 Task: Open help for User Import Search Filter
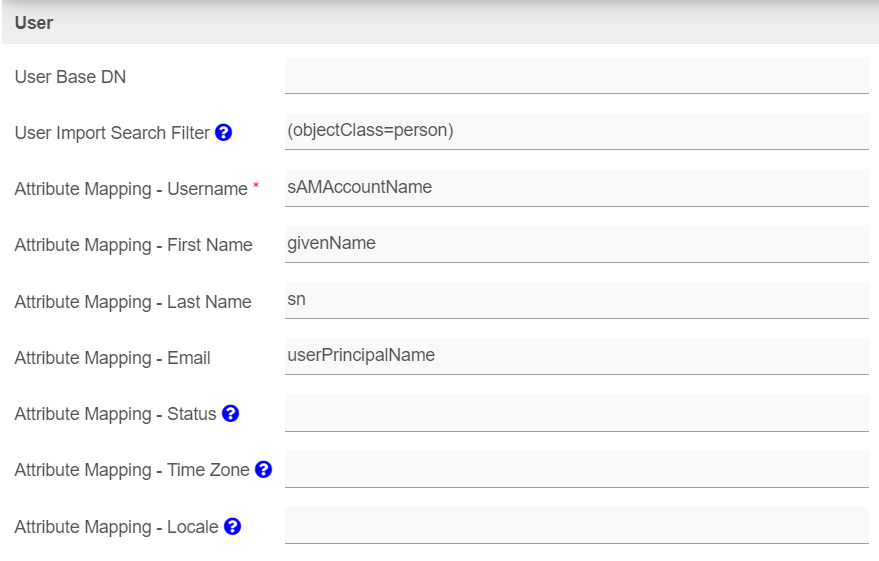click(224, 132)
